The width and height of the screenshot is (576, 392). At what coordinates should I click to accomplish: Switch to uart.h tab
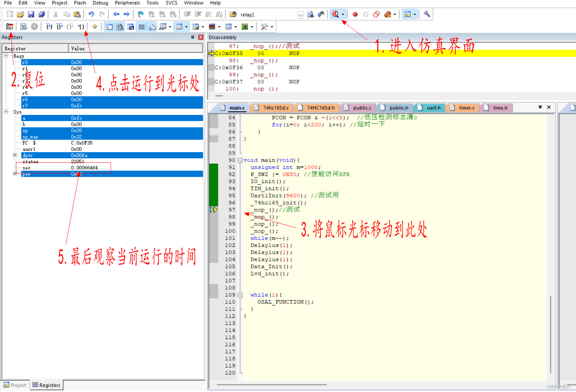[430, 108]
